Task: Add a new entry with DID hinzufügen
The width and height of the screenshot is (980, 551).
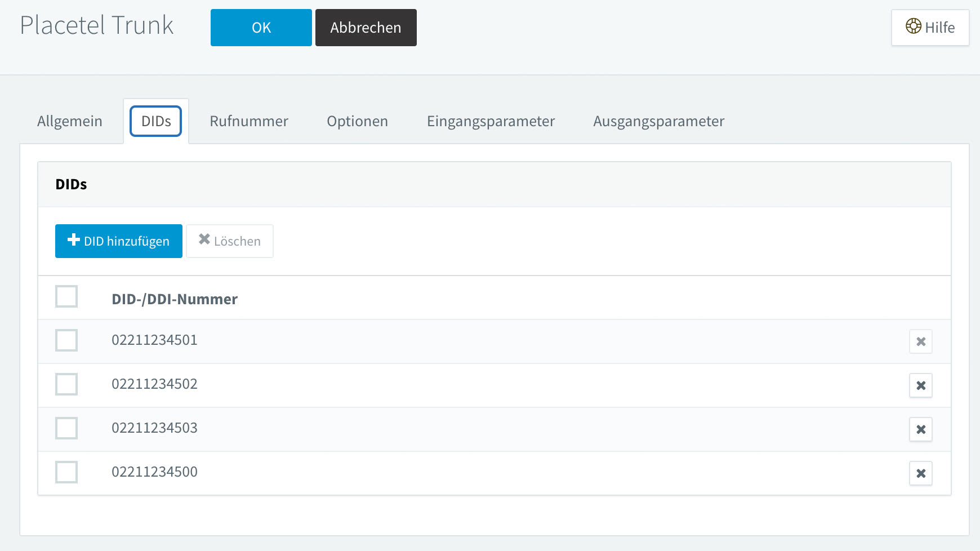Action: point(119,241)
